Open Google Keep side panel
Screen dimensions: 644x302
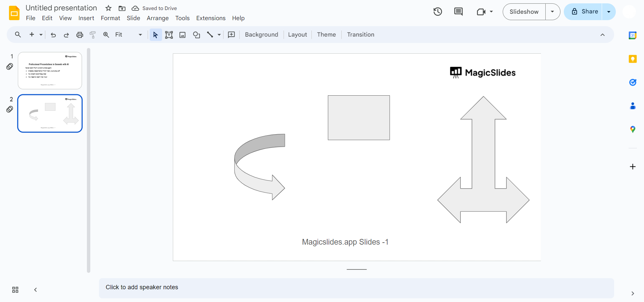[x=633, y=59]
